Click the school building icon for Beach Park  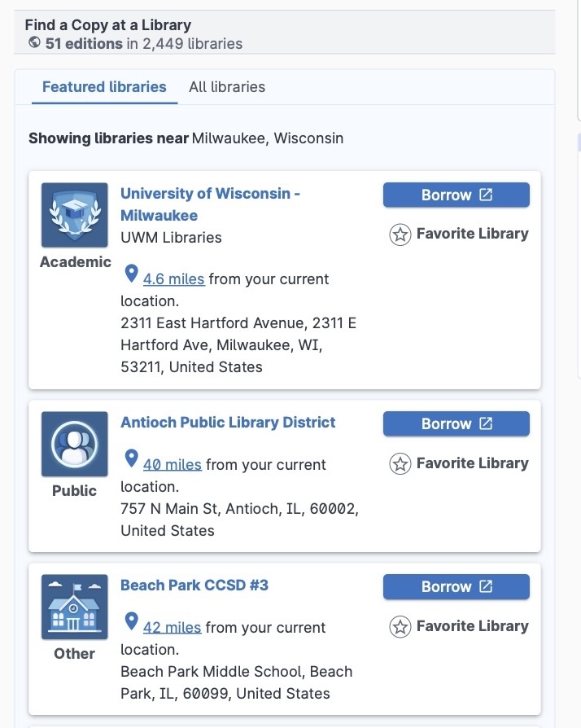click(74, 607)
